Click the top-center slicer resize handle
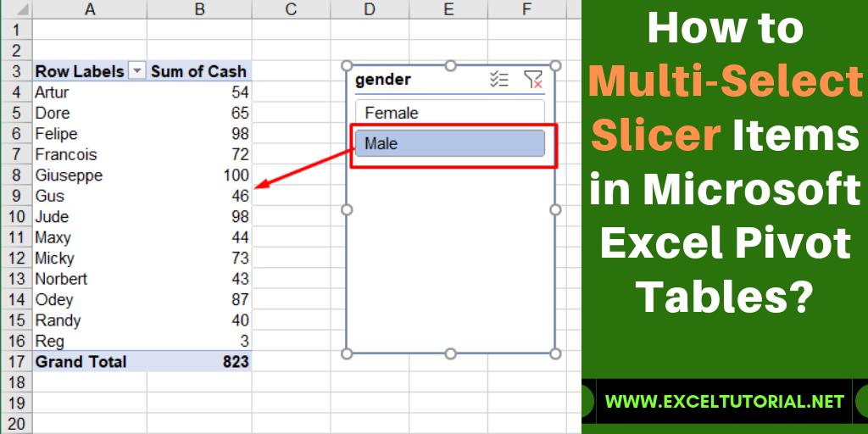 click(x=451, y=66)
